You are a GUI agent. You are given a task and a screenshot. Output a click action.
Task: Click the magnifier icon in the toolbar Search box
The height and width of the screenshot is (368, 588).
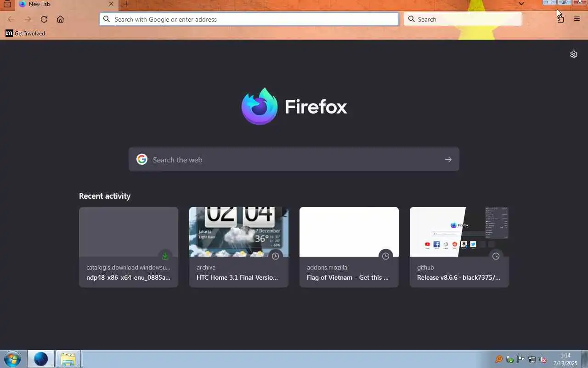point(412,19)
